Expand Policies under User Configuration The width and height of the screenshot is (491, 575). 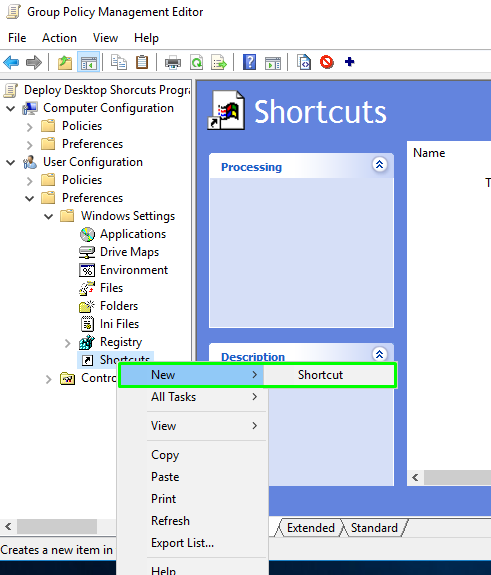[x=30, y=181]
